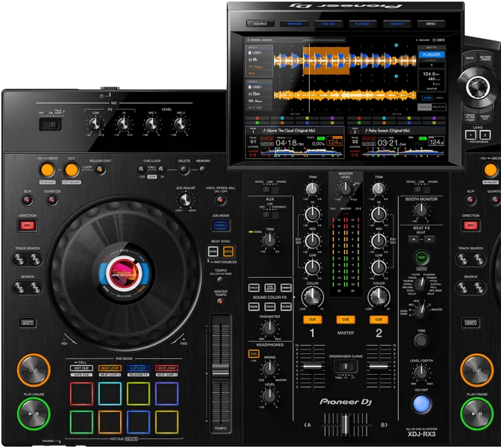Screen dimensions: 501x448
Task: Click the MIC 1 LEVEL knob
Action: coord(152,124)
